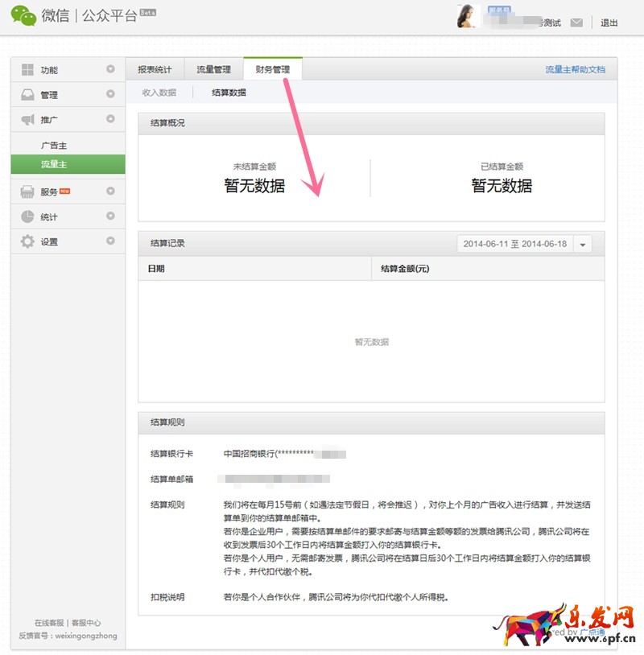
Task: Toggle the 推广 section arrow
Action: 110,120
